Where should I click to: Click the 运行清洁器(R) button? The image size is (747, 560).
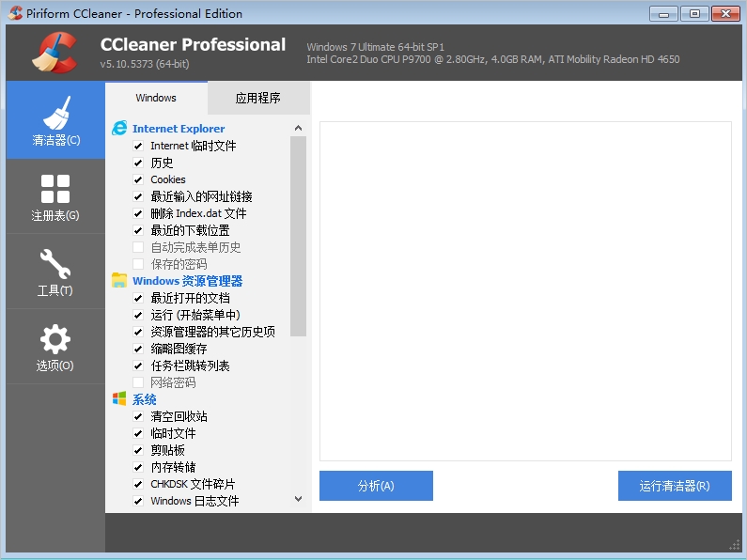[675, 486]
